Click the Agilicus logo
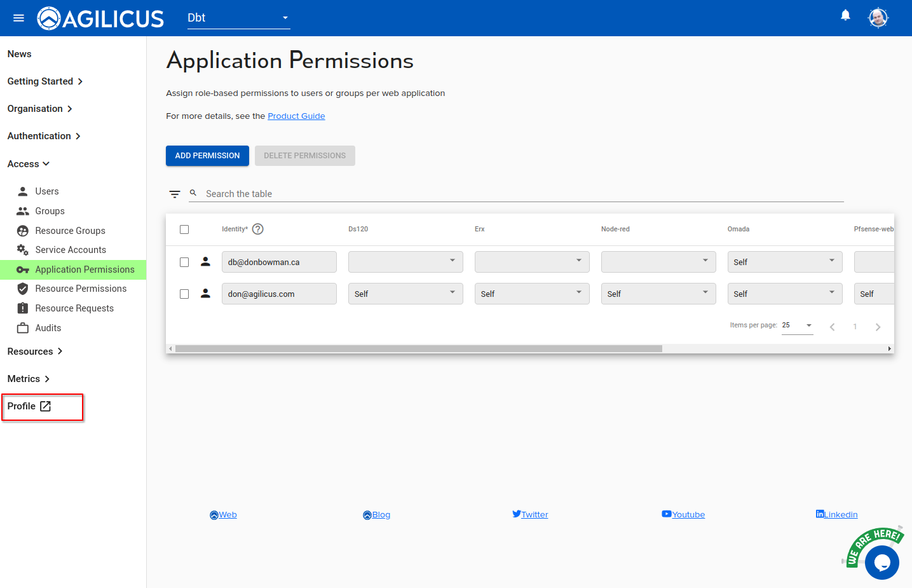 [x=101, y=18]
